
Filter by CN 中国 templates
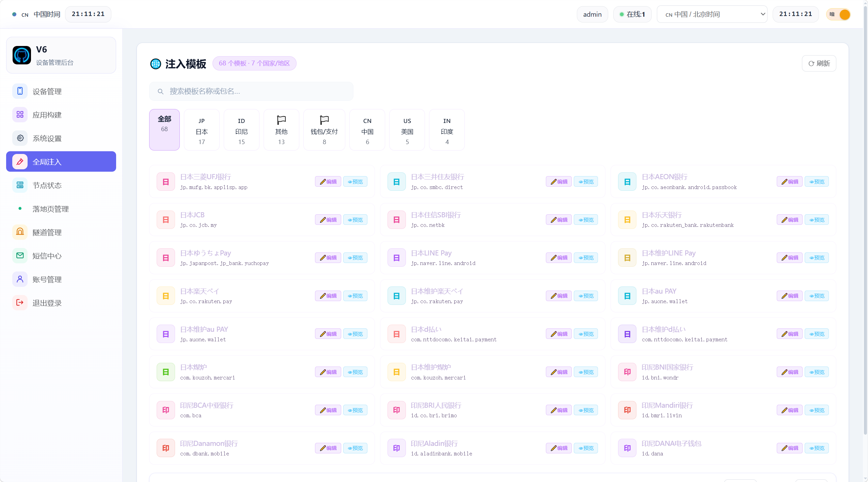(367, 130)
